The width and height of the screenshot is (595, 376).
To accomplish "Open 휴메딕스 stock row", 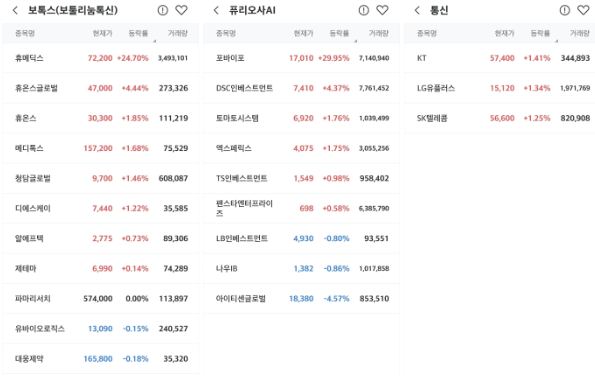I will (x=100, y=58).
